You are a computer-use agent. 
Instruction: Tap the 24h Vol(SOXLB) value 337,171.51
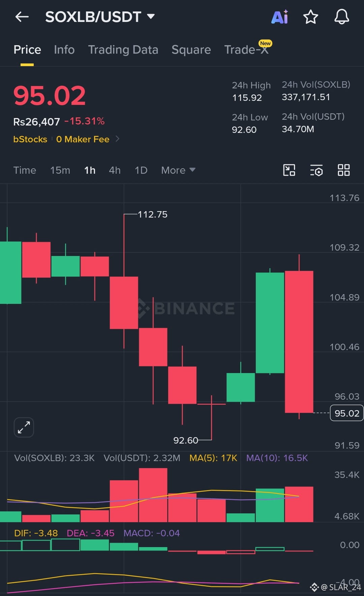point(306,97)
